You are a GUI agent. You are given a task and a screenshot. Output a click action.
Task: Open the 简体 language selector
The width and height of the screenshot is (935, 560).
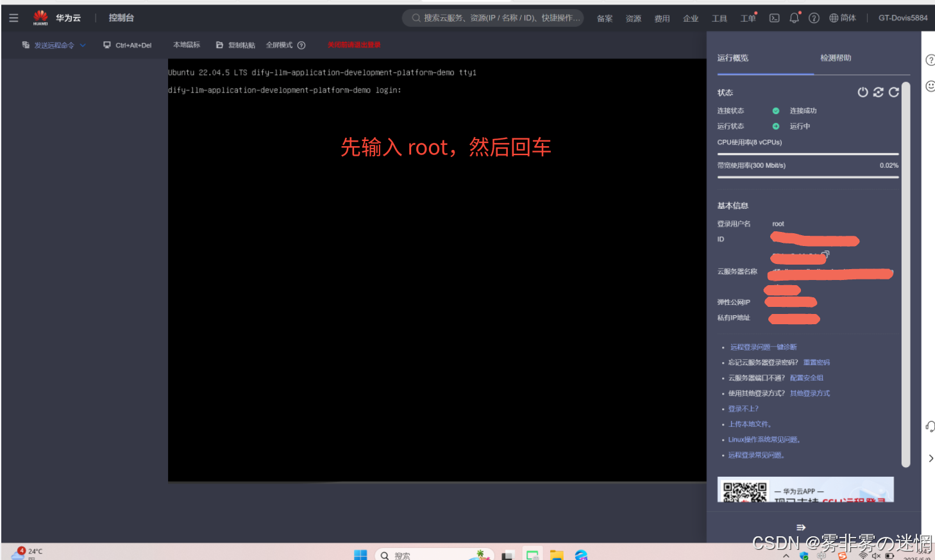pos(843,18)
